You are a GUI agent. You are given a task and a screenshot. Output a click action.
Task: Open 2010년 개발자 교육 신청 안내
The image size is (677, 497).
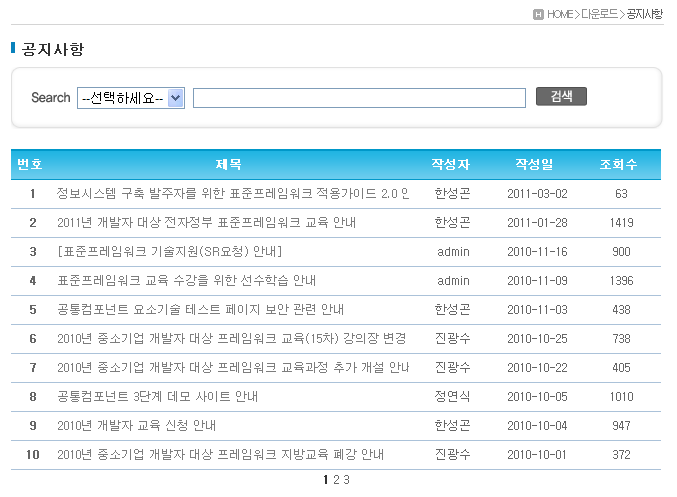point(141,426)
